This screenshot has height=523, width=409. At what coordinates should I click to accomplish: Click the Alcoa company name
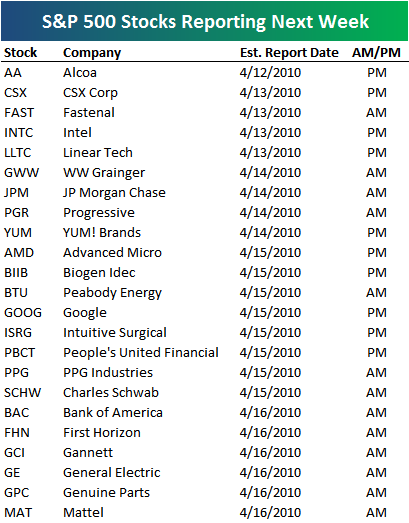pos(80,73)
